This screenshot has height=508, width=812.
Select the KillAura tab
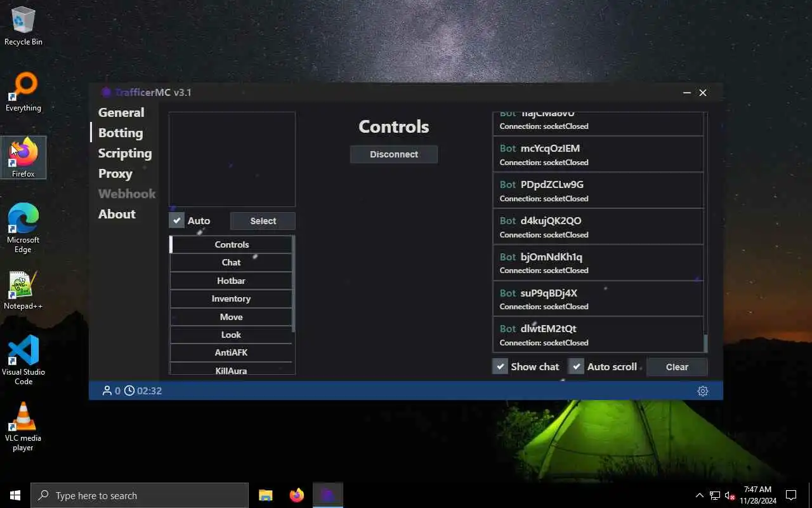231,370
